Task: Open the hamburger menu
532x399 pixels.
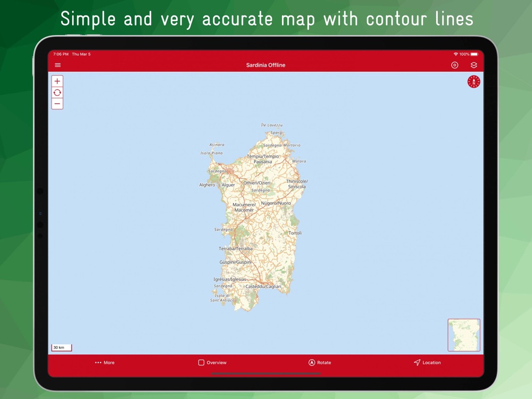Action: pos(57,65)
